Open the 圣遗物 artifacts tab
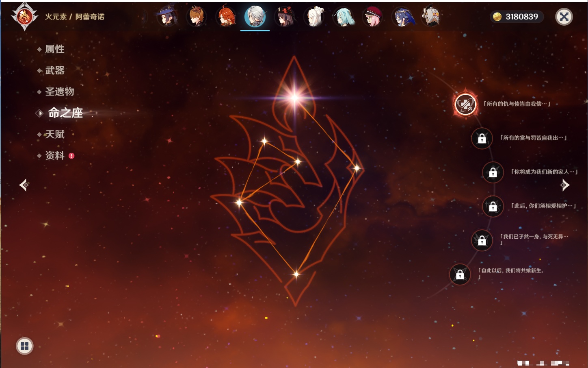 click(59, 91)
